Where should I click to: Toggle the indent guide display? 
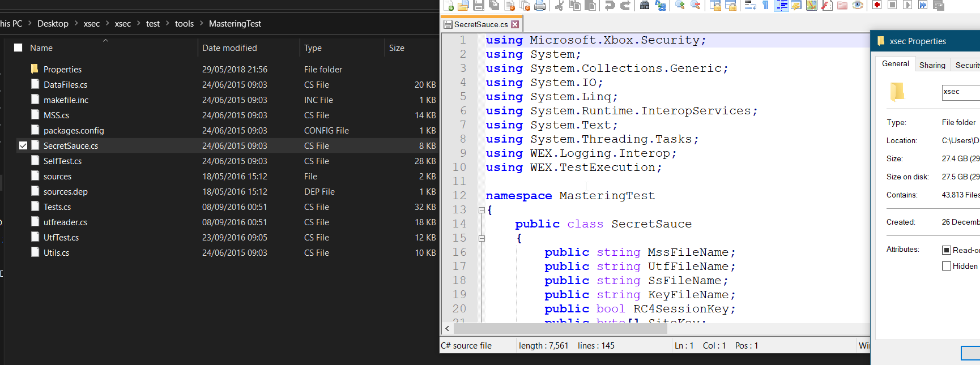click(782, 6)
